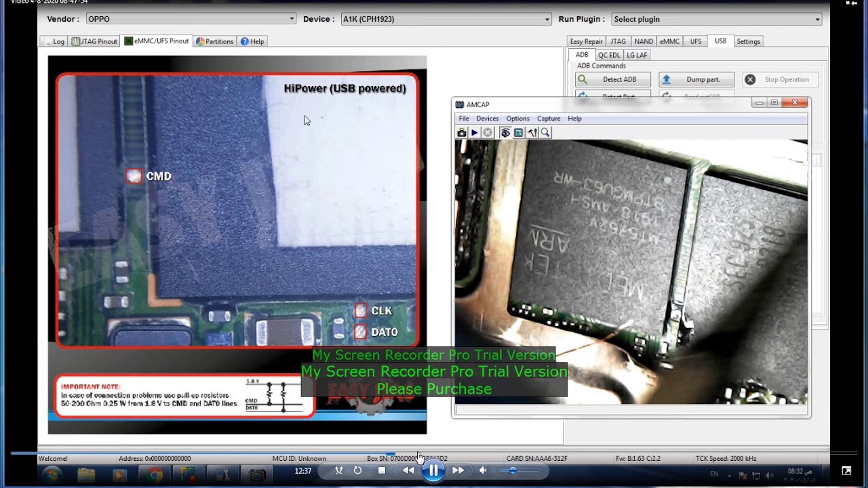Select the USB tab
Viewport: 868px width, 488px height.
[720, 41]
